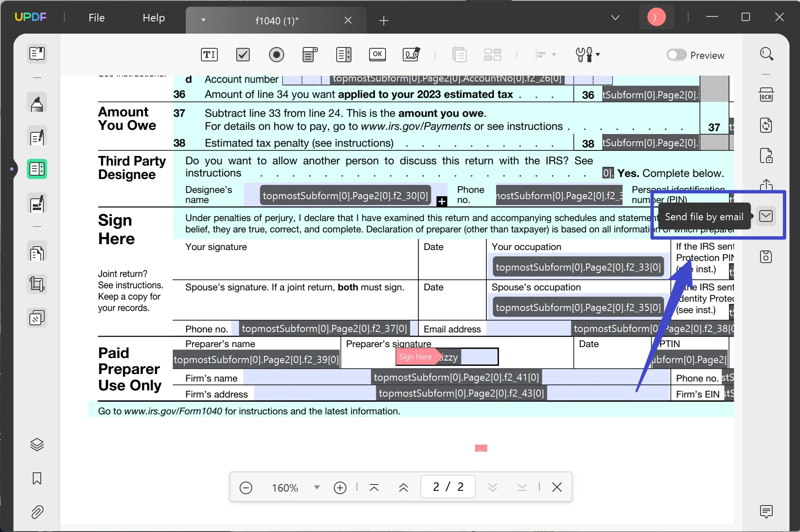Open the Layers panel
The height and width of the screenshot is (532, 800).
(x=37, y=445)
